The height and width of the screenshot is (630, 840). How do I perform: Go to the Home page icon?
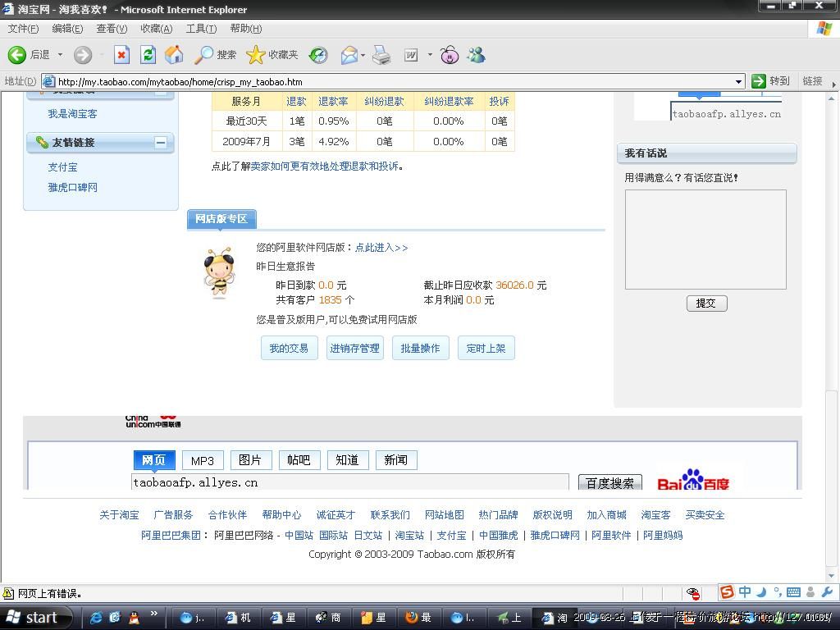pos(174,55)
